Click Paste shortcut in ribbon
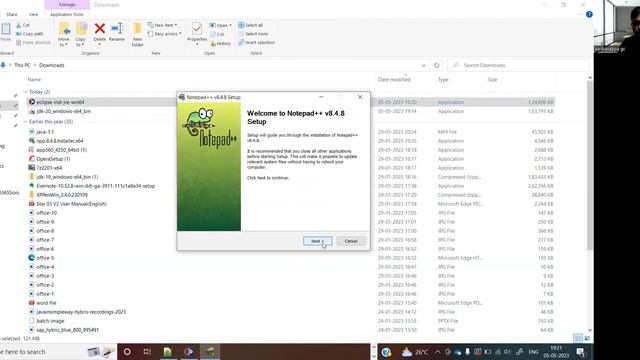640x360 pixels. click(33, 42)
